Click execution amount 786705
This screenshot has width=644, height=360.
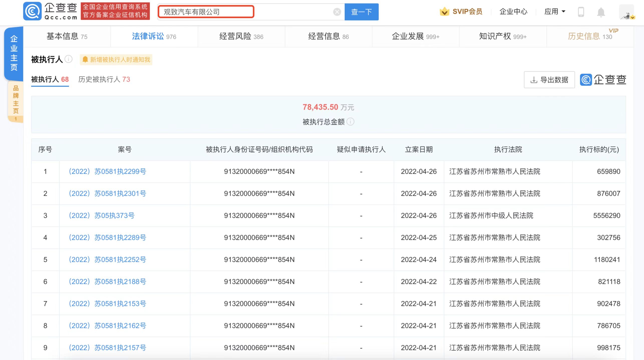tap(609, 326)
